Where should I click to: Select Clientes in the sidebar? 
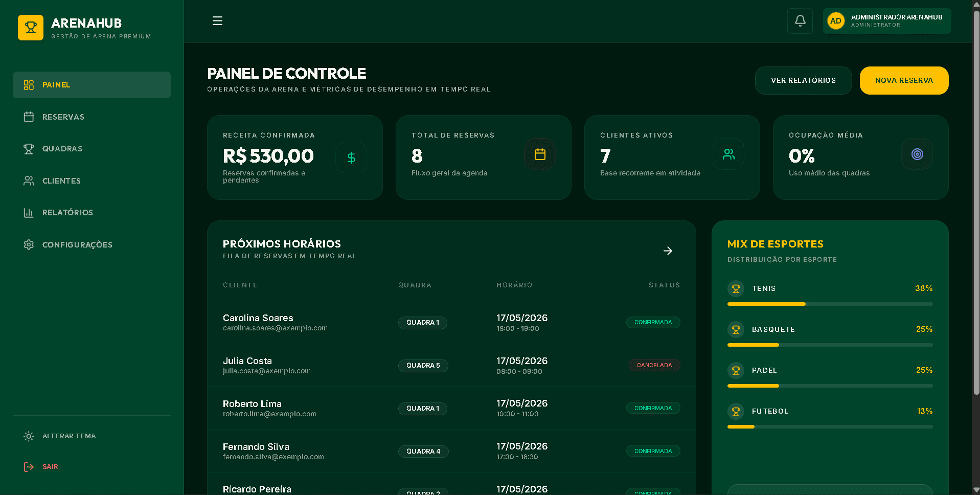[92, 181]
